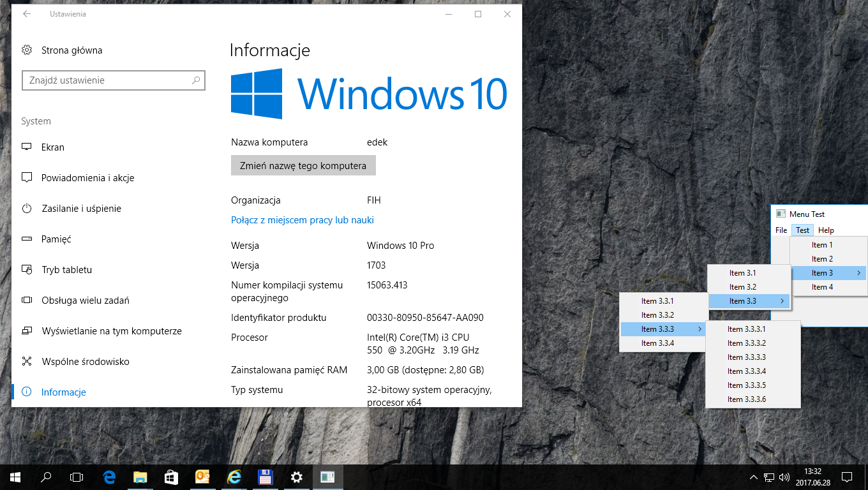
Task: Click the Menu Test window title icon
Action: pyautogui.click(x=781, y=214)
